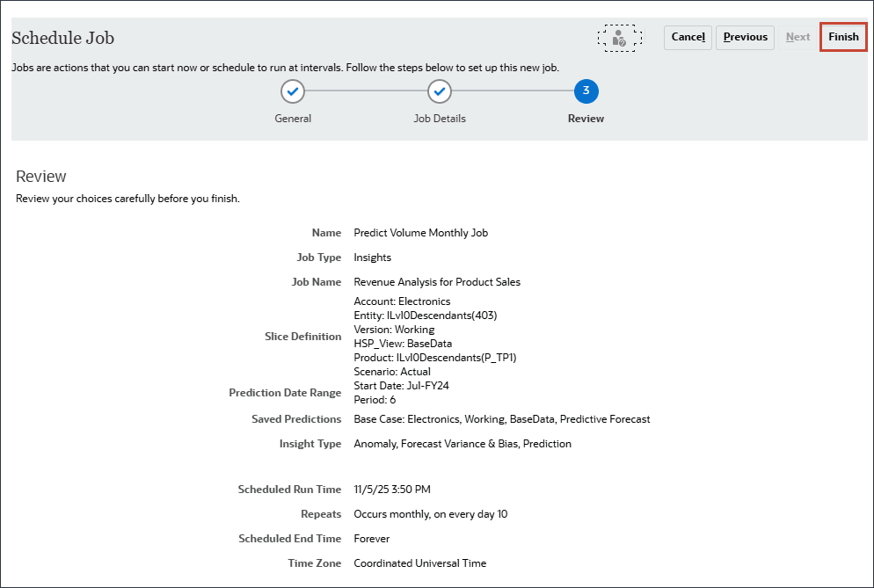
Task: Select the Job Details step label
Action: point(440,118)
